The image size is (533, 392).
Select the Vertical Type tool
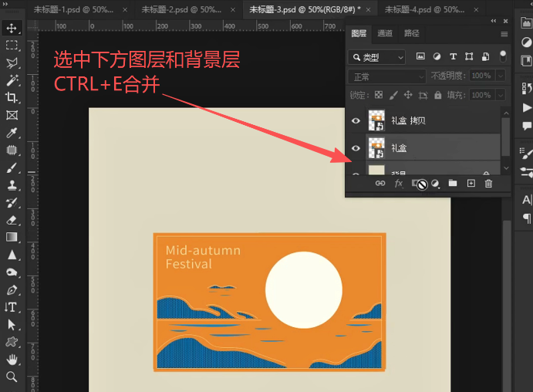pyautogui.click(x=11, y=307)
